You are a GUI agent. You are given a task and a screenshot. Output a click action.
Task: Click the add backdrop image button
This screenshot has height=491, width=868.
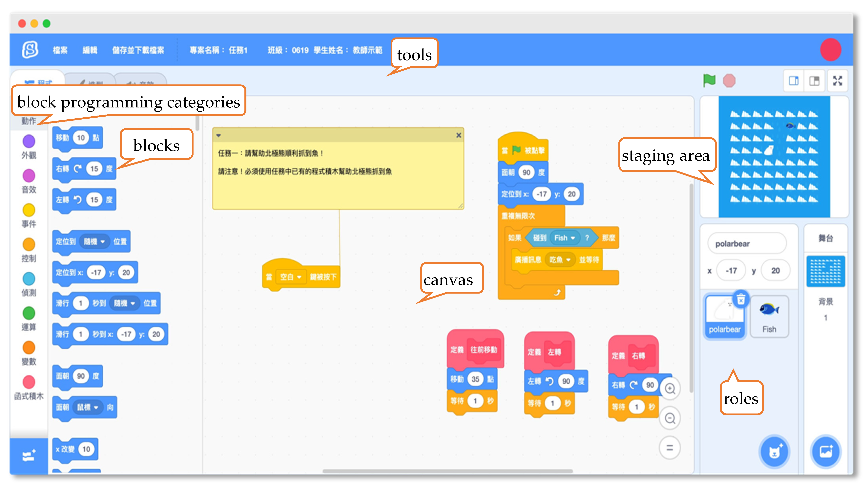click(x=826, y=452)
